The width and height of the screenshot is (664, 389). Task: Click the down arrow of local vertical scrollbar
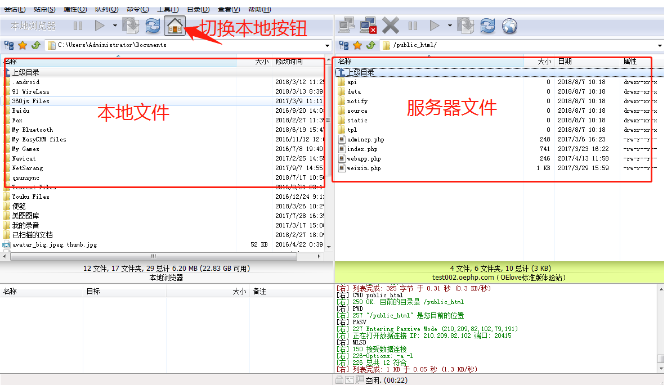pyautogui.click(x=328, y=246)
